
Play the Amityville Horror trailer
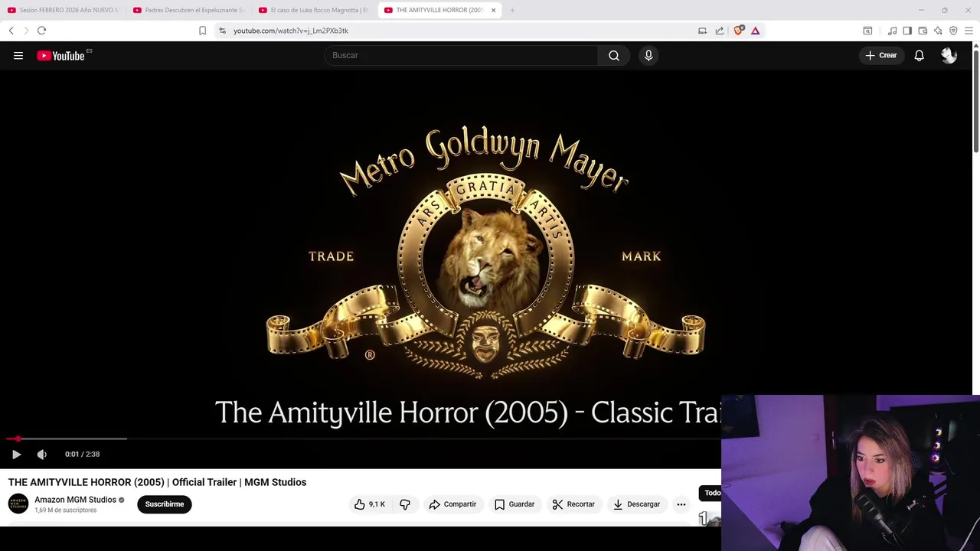pos(16,454)
